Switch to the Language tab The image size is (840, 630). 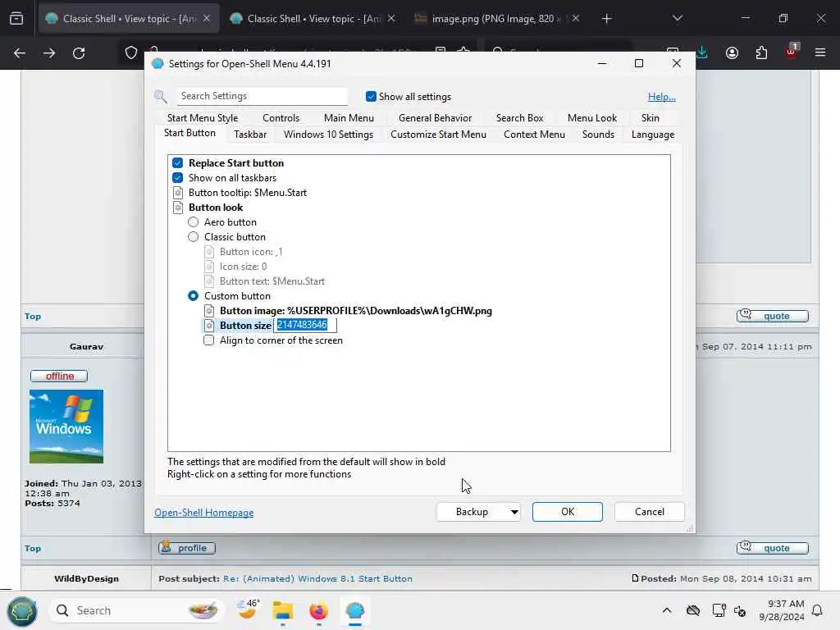tap(652, 135)
